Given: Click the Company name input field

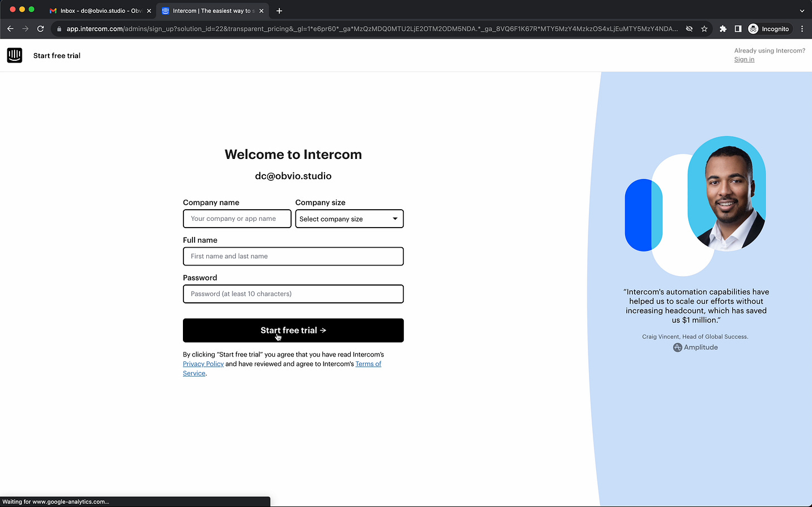Looking at the screenshot, I should click(237, 219).
